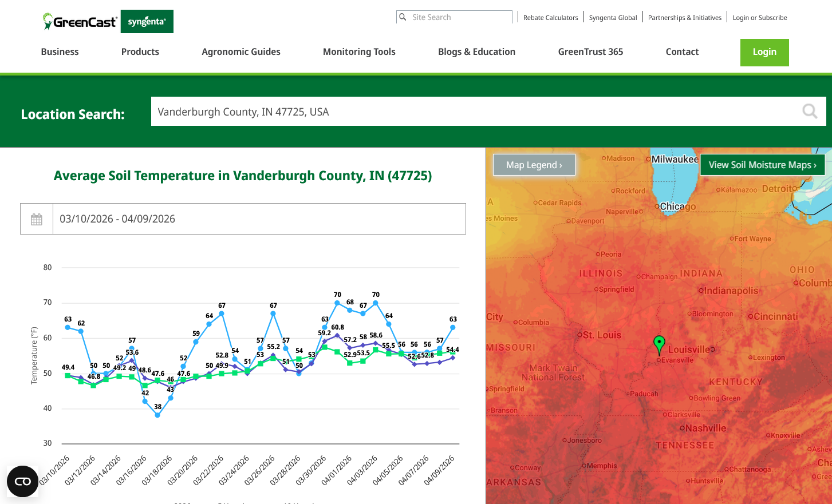Open the calendar date picker icon
The width and height of the screenshot is (832, 504).
[37, 219]
